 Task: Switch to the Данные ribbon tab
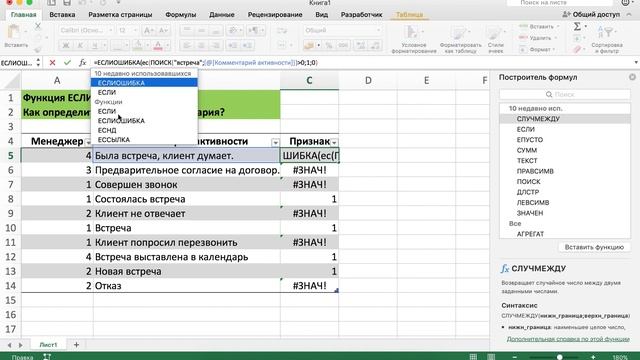(222, 15)
